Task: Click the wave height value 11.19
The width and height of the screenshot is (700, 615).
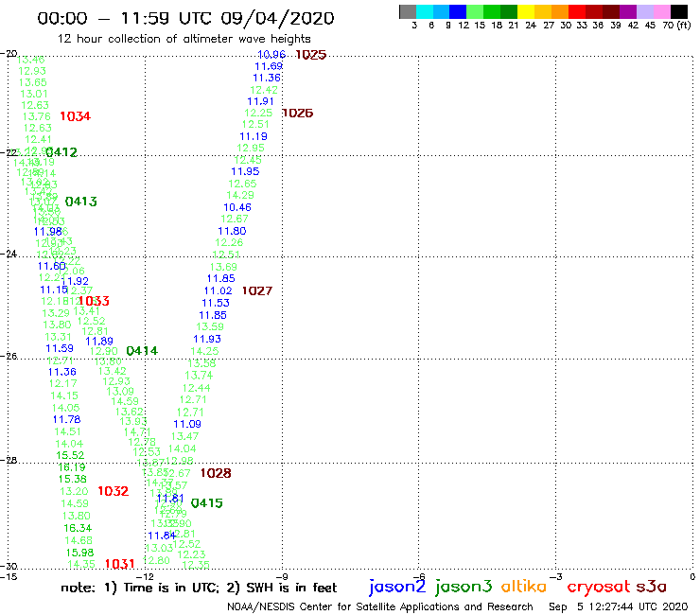Action: pos(254,136)
